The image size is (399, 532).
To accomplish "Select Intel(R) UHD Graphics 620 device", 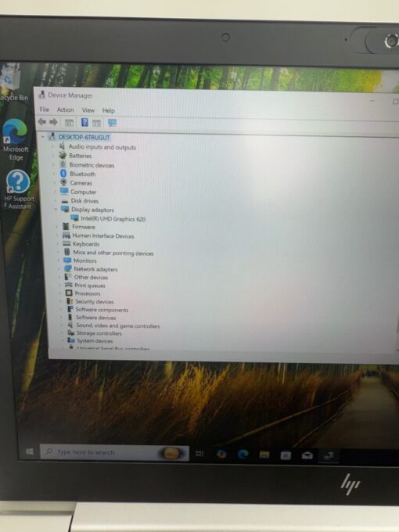I will pyautogui.click(x=113, y=219).
